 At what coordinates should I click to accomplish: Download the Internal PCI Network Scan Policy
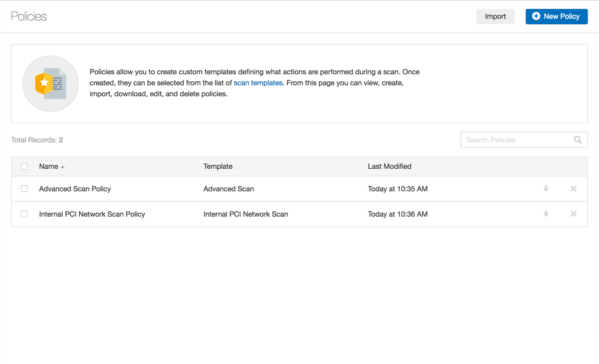tap(546, 214)
